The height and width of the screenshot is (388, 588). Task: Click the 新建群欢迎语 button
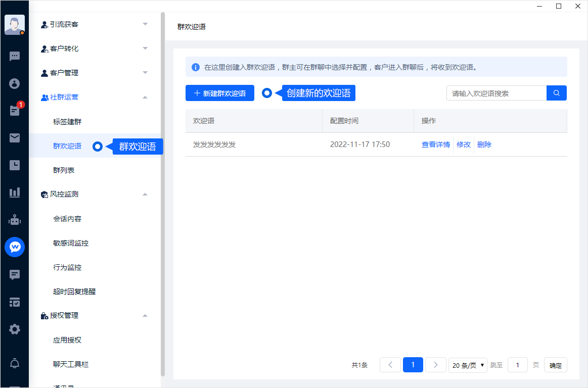pos(220,93)
